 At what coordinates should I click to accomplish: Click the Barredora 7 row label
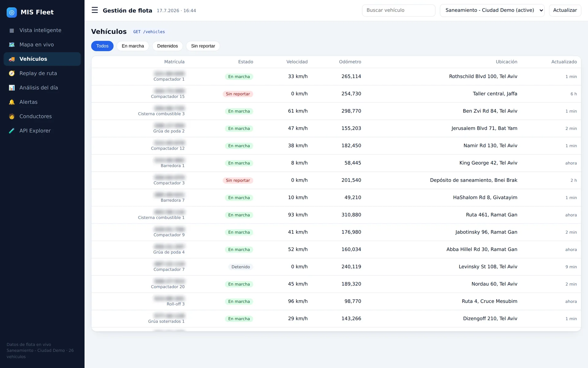pos(172,200)
